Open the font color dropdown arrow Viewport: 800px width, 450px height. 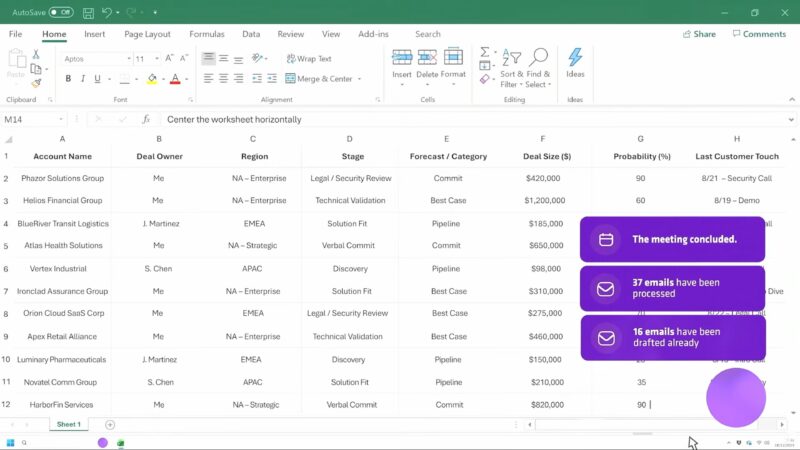pos(187,79)
